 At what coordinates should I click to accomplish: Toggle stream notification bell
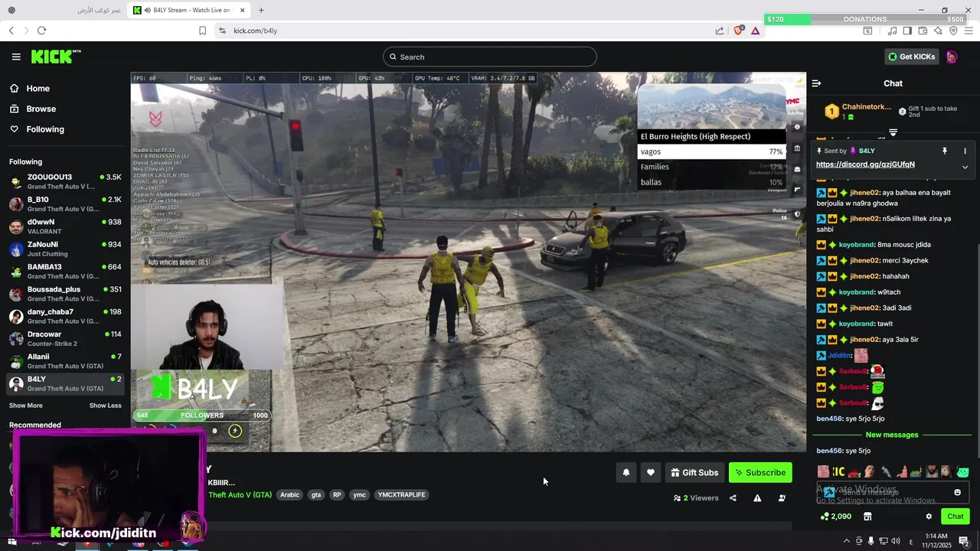[626, 473]
